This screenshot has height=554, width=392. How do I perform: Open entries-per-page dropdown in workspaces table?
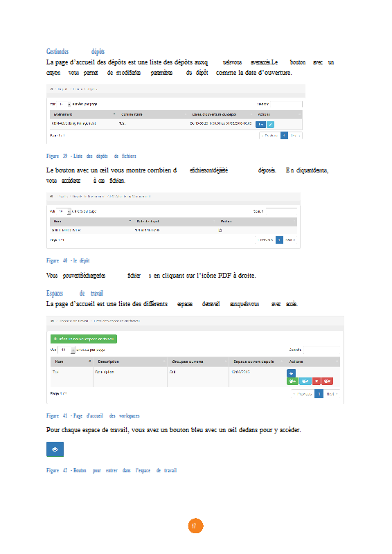(x=66, y=350)
